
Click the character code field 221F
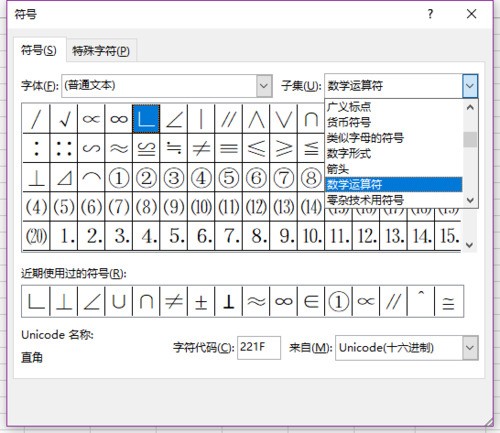click(259, 348)
